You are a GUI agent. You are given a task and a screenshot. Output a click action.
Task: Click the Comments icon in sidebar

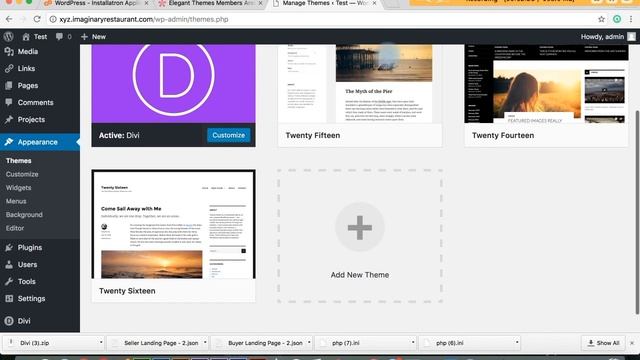[9, 102]
